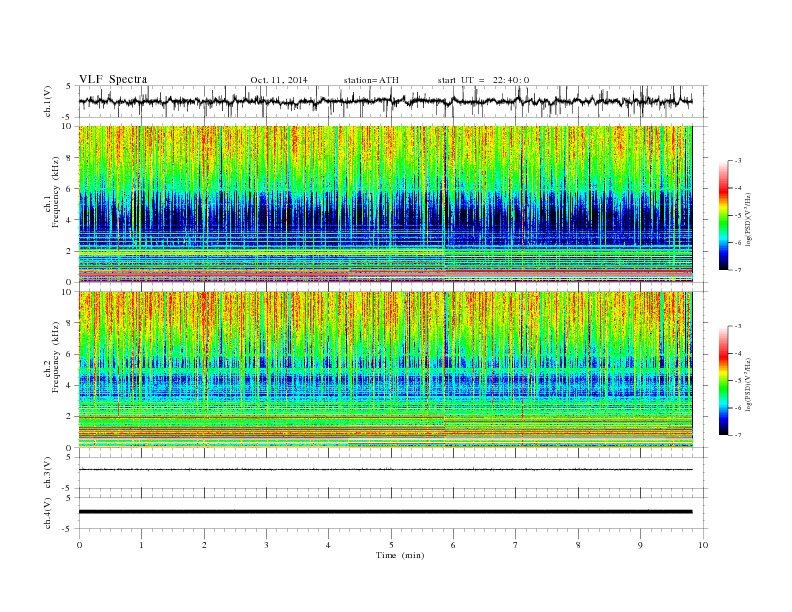This screenshot has height=612, width=792.
Task: Click the "-4" tick on ch.2 colorbar
Action: point(737,353)
